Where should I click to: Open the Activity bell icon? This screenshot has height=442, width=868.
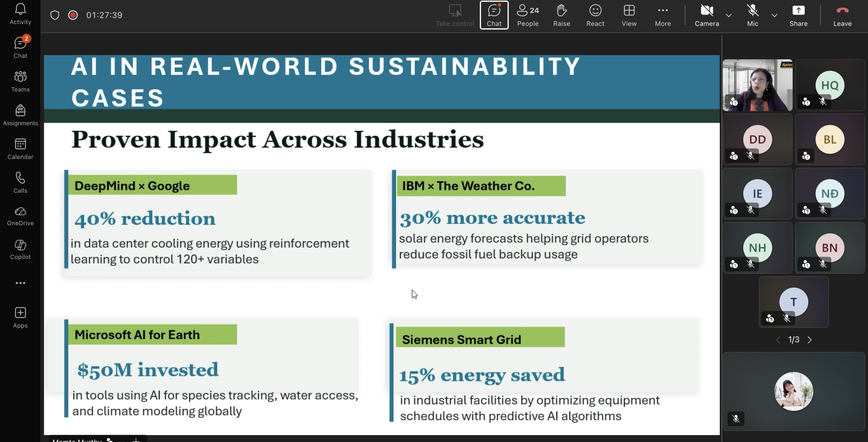coord(20,14)
